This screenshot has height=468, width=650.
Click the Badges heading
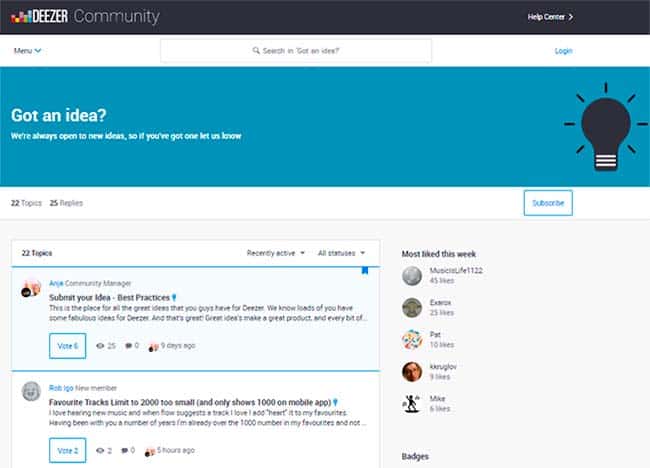tap(415, 456)
